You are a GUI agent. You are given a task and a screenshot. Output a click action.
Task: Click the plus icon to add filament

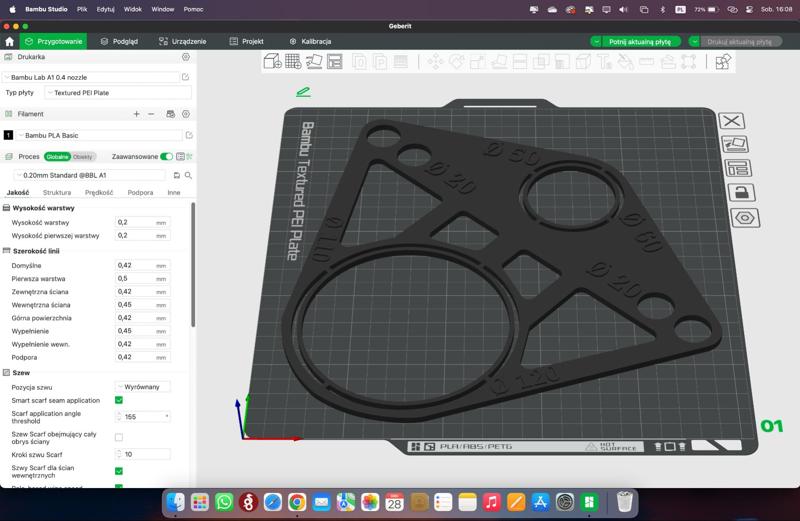[x=136, y=114]
